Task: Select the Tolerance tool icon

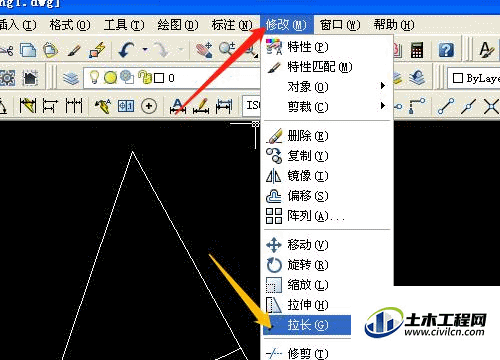Action: (x=126, y=106)
